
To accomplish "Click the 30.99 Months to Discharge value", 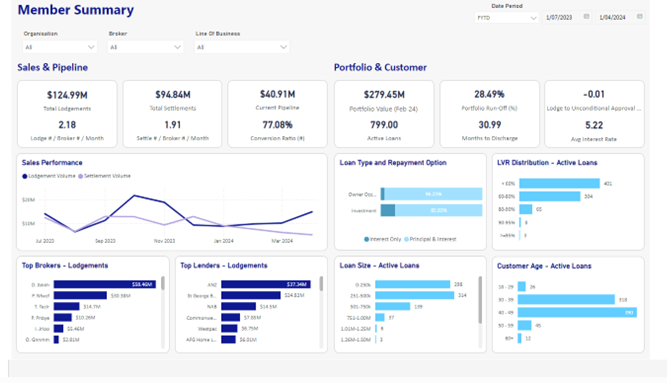I will (490, 125).
